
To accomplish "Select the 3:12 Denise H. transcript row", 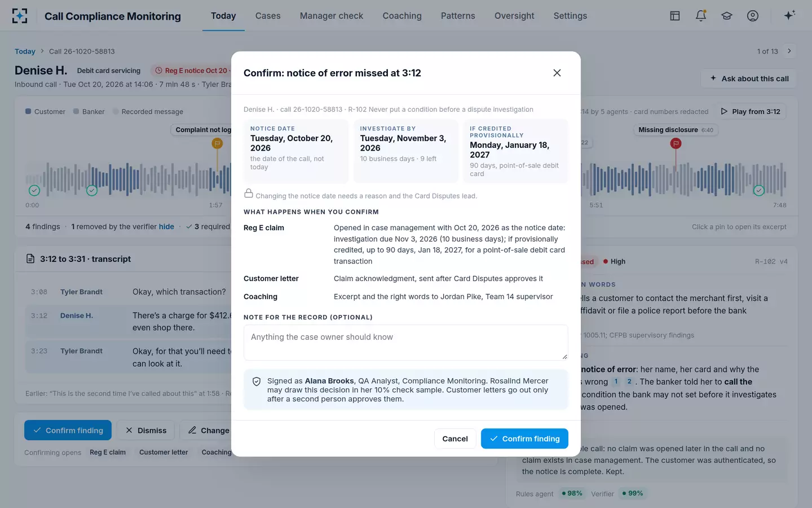I will (129, 322).
